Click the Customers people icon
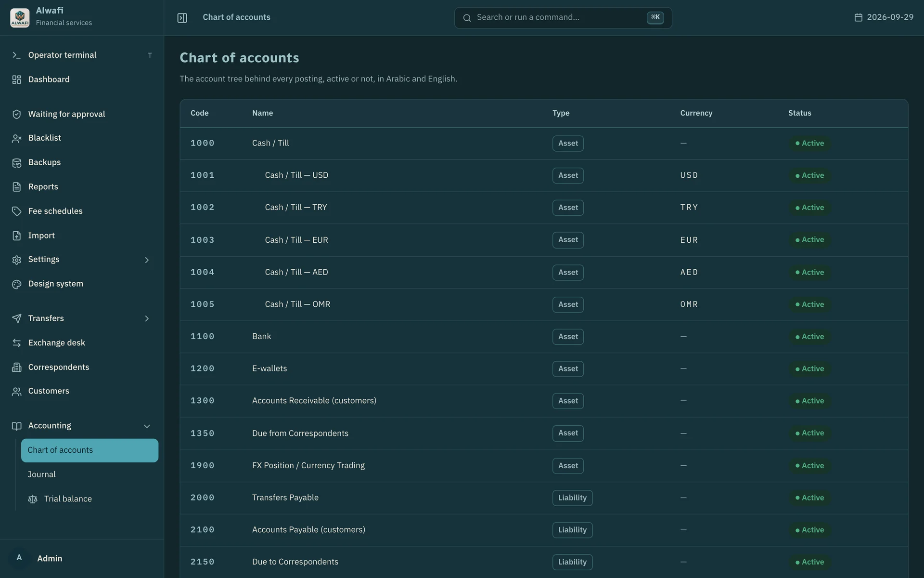The width and height of the screenshot is (924, 578). (17, 392)
